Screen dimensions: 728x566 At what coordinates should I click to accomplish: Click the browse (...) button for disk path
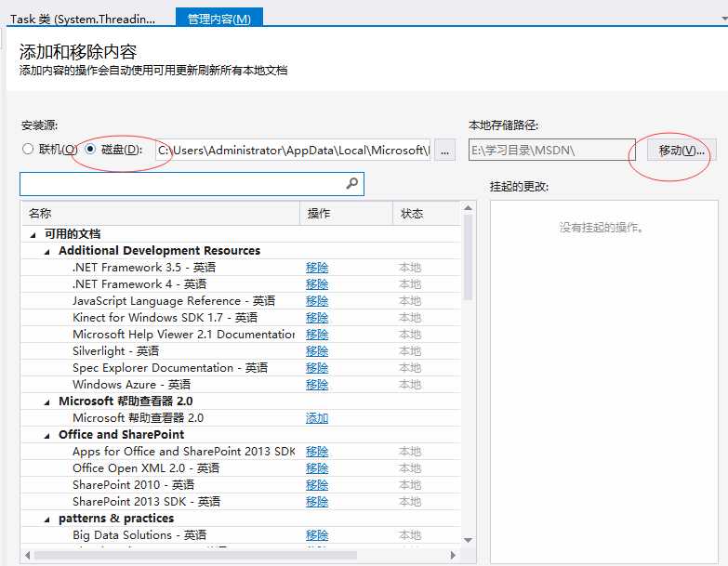pyautogui.click(x=444, y=150)
